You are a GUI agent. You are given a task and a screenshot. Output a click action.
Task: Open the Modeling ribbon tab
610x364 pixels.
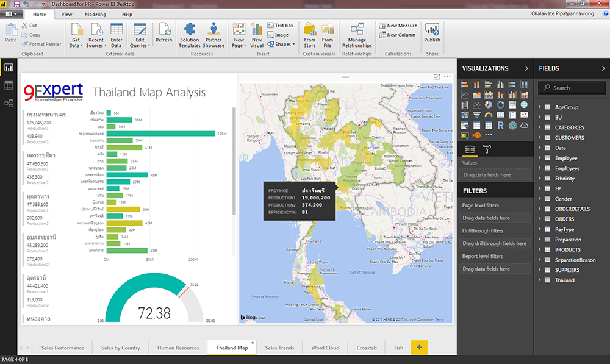pyautogui.click(x=95, y=15)
